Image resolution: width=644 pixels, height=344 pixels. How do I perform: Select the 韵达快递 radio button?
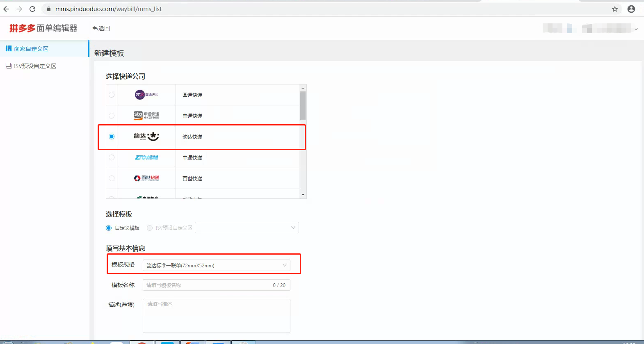click(x=112, y=137)
